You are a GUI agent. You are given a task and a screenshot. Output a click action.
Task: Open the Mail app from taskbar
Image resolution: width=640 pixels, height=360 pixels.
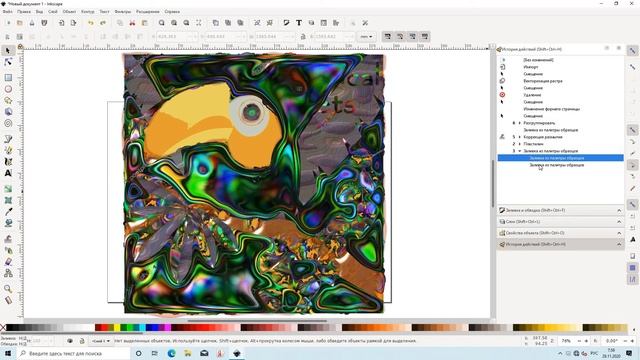tap(204, 353)
